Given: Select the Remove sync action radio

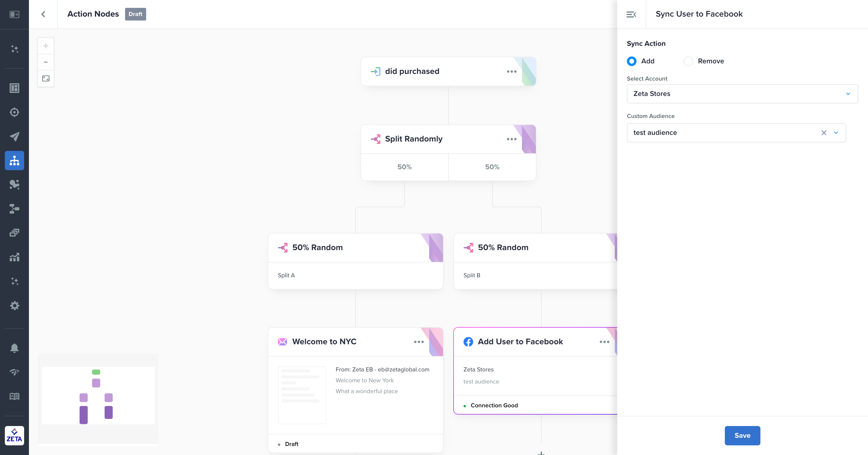Looking at the screenshot, I should point(688,61).
